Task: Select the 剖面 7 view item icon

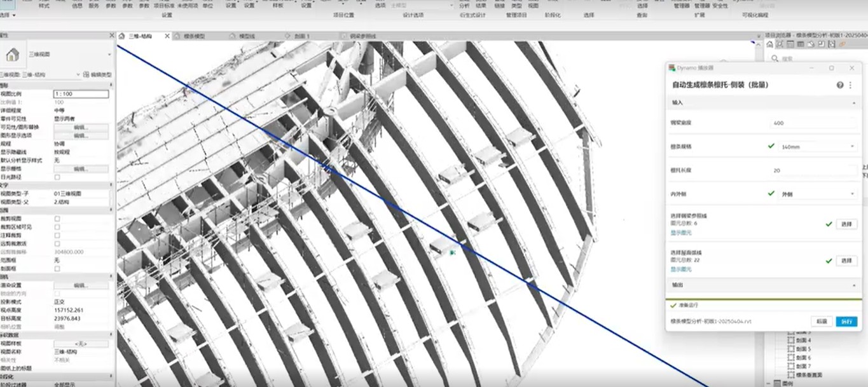Action: click(791, 367)
